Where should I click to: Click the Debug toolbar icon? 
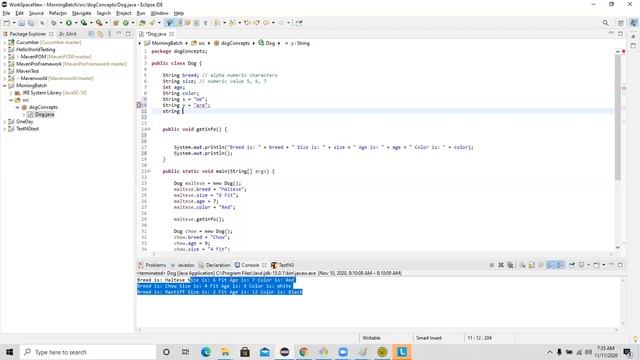[x=53, y=23]
